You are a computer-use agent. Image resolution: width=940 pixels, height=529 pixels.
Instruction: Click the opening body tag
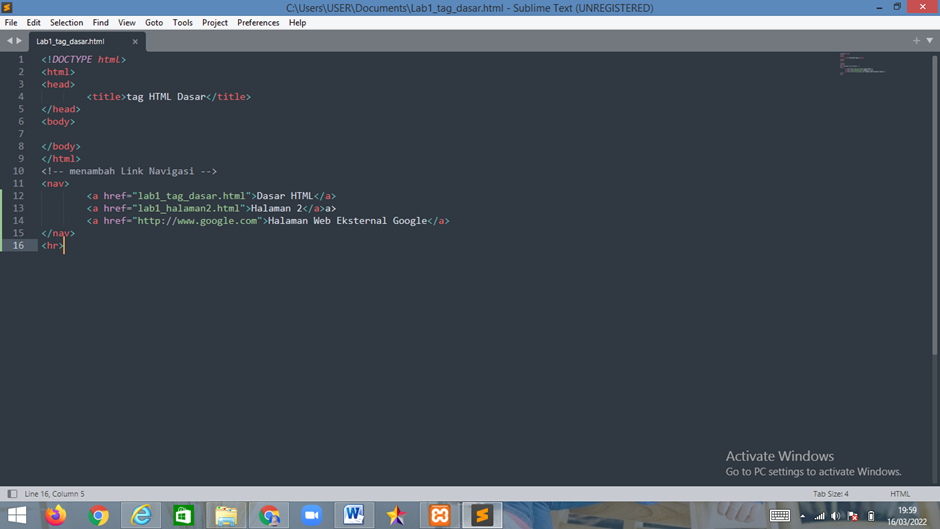[x=58, y=121]
